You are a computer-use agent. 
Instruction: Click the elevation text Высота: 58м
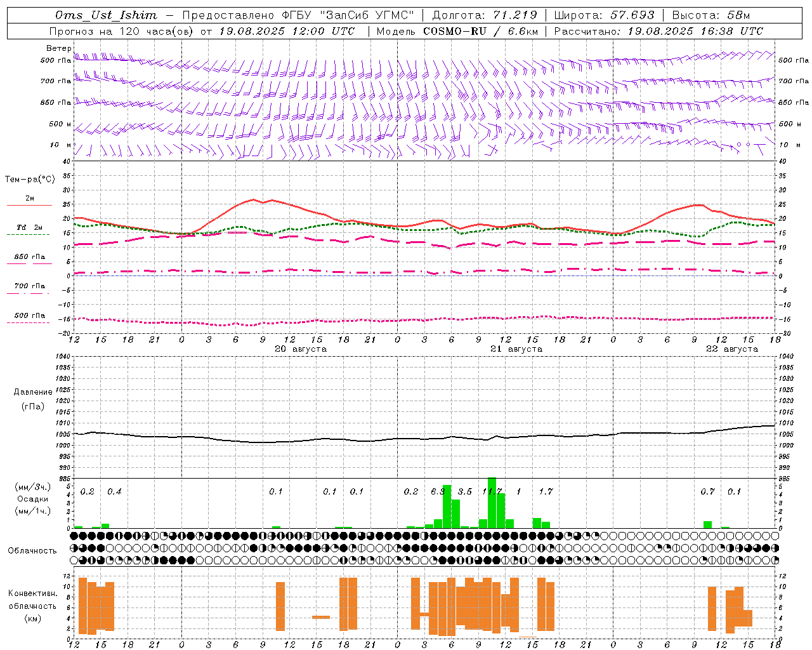[x=710, y=15]
